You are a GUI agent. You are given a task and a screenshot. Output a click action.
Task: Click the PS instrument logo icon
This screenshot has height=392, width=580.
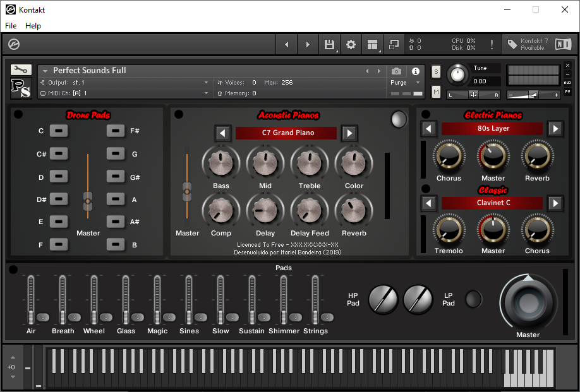tap(21, 88)
